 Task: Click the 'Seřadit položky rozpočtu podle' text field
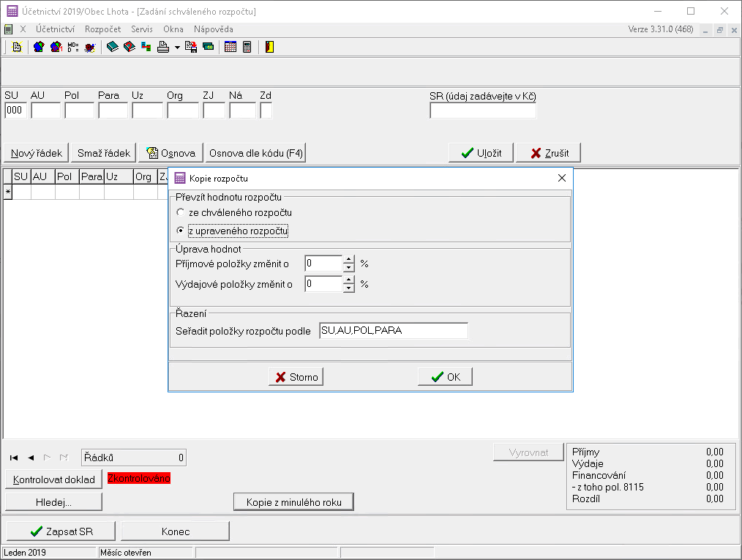pos(394,331)
